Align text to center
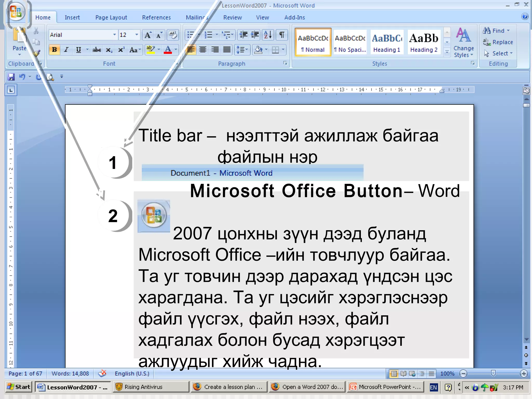 point(203,50)
